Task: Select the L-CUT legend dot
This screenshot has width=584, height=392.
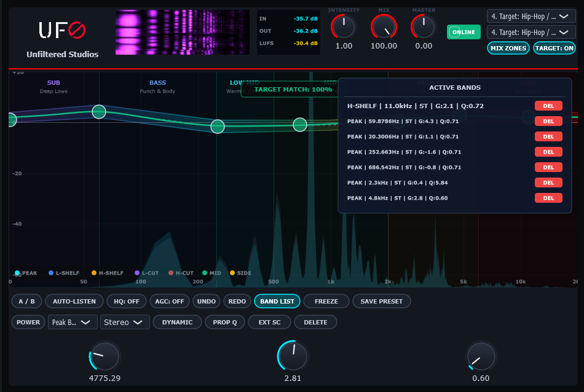Action: [137, 273]
